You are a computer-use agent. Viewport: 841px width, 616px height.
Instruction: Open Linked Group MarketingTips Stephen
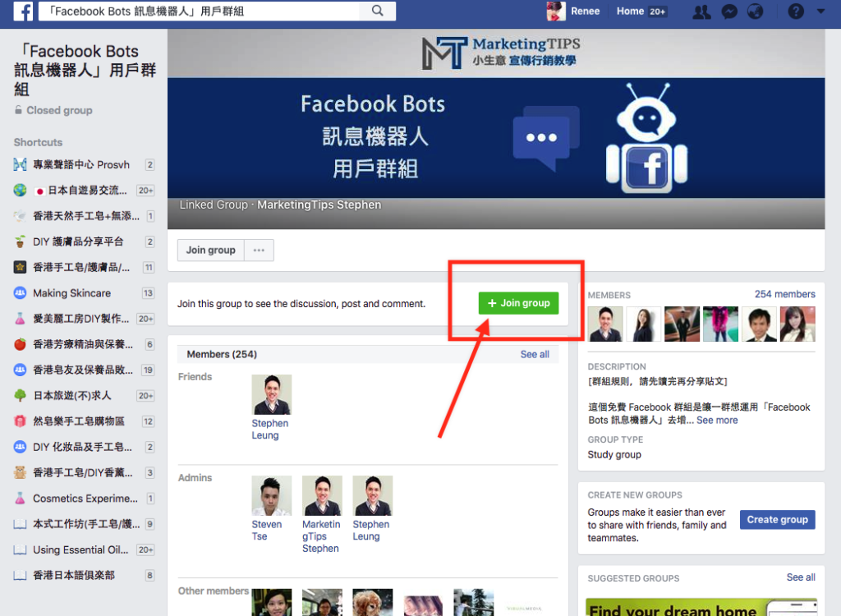click(x=319, y=205)
